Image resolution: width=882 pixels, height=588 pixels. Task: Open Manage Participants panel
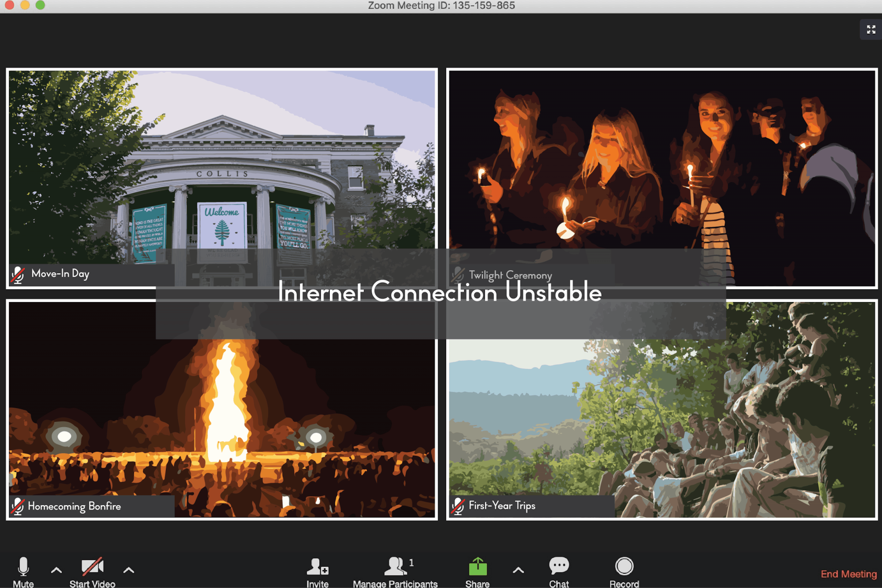pos(395,566)
